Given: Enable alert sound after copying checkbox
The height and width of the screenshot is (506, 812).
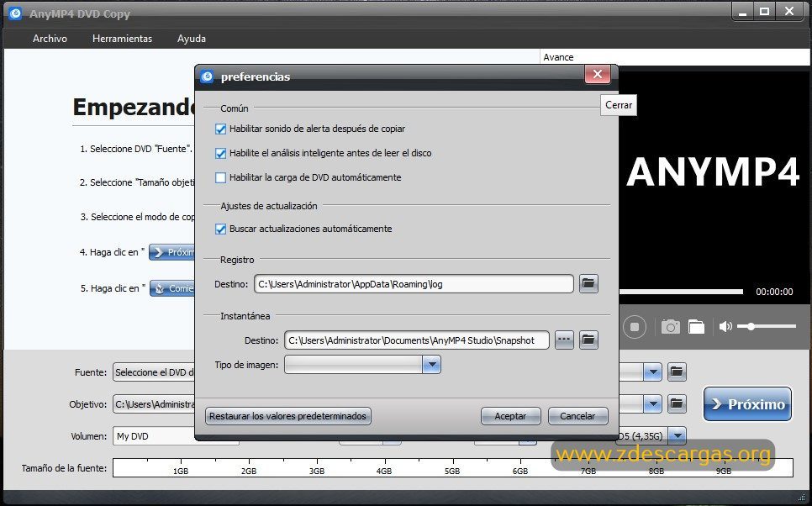Looking at the screenshot, I should [220, 129].
